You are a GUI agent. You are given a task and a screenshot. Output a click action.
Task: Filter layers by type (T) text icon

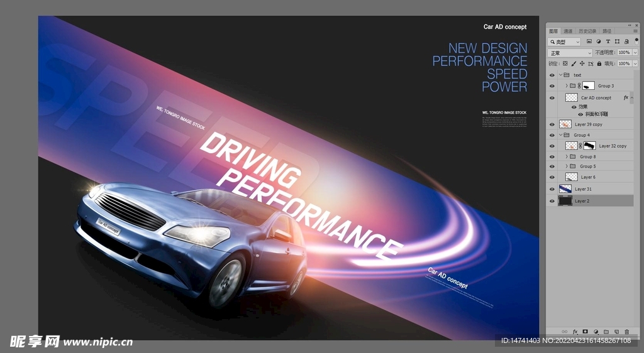point(608,41)
